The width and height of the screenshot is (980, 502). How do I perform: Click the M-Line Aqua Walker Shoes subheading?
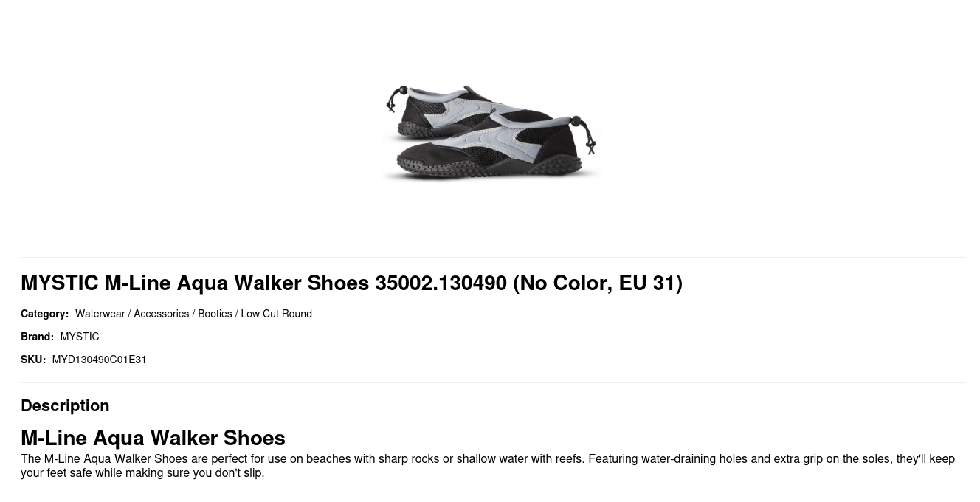pos(153,438)
